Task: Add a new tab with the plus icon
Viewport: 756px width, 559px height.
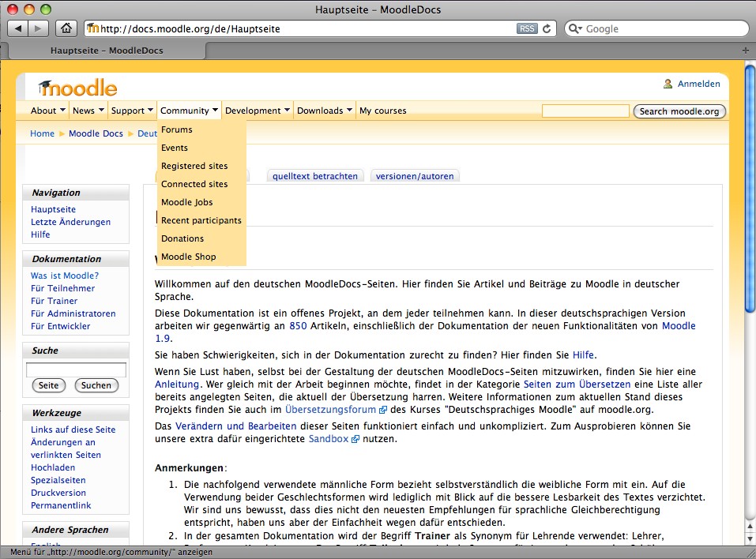Action: 746,50
